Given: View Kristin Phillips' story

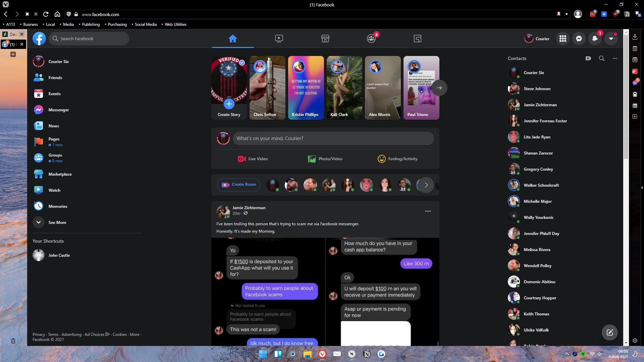Looking at the screenshot, I should 306,88.
